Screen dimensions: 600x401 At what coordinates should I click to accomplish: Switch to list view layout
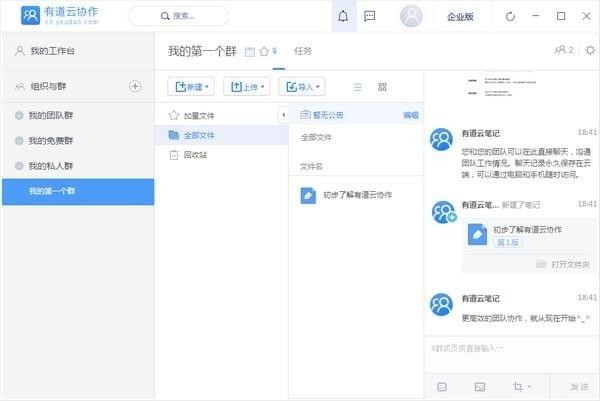pos(357,87)
